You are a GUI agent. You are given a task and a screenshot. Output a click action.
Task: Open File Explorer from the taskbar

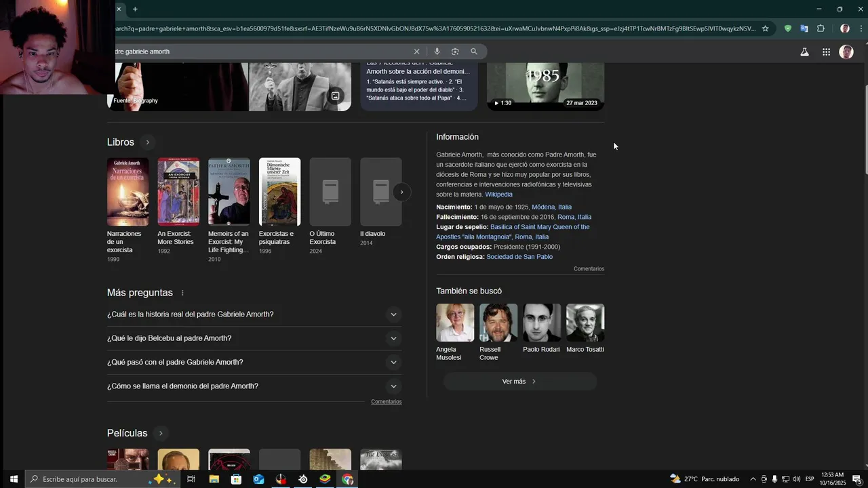coord(214,479)
